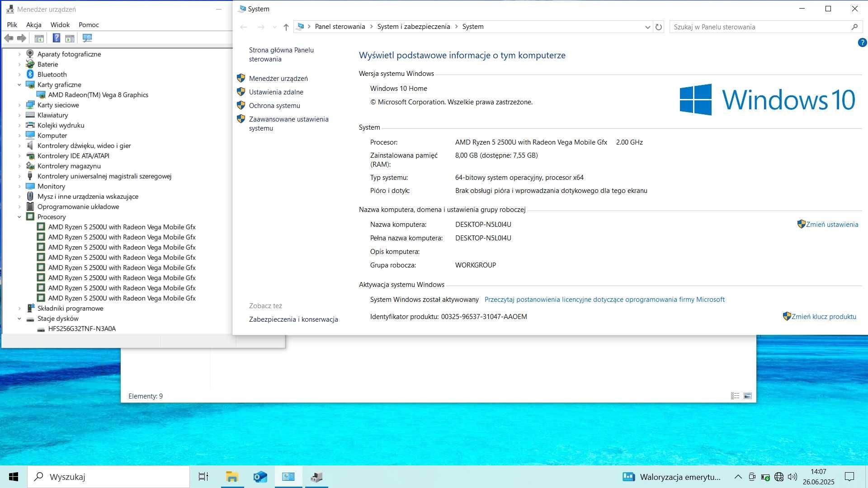Show hidden tray icons chevron
Viewport: 868px width, 488px height.
pos(738,477)
